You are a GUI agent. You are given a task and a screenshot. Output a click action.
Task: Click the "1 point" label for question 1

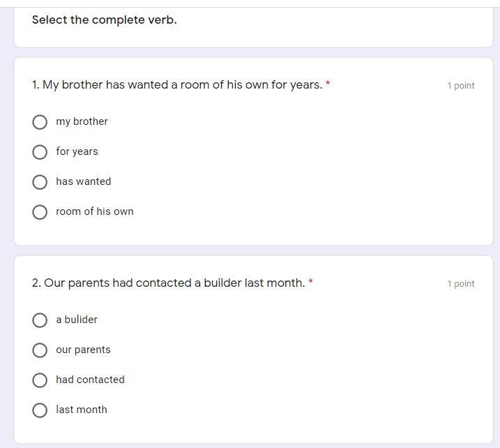click(461, 86)
